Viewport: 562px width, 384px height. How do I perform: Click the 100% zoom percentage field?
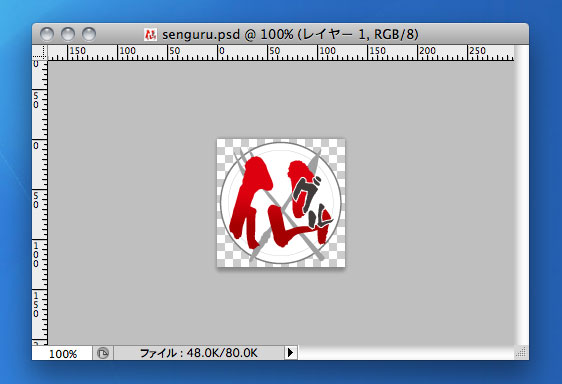tap(62, 354)
